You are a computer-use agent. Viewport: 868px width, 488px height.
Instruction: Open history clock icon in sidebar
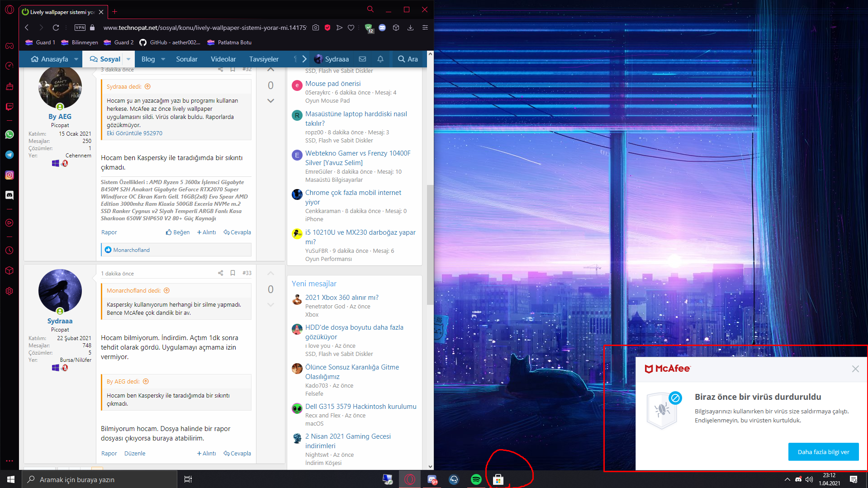[9, 251]
